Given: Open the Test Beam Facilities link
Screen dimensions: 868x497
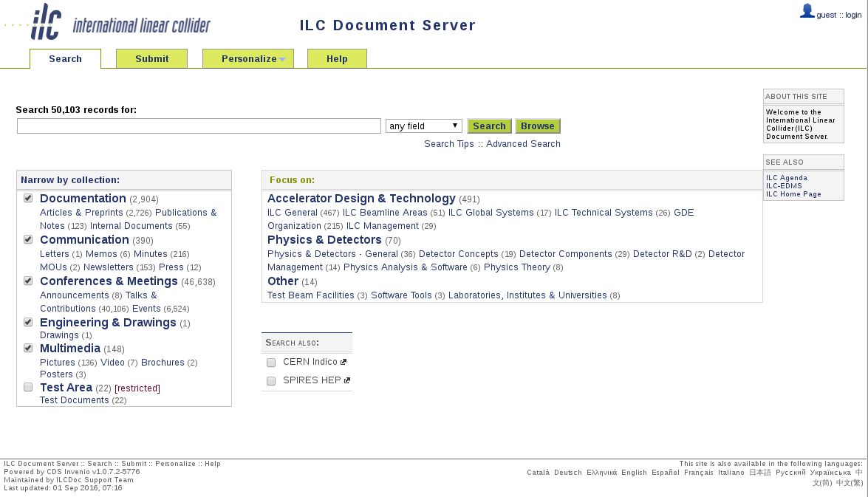Looking at the screenshot, I should point(310,295).
